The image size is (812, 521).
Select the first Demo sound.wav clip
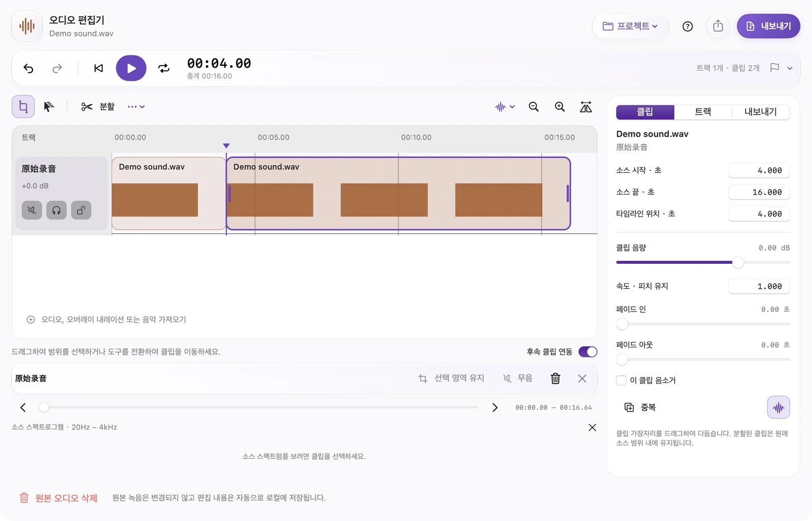tap(168, 193)
